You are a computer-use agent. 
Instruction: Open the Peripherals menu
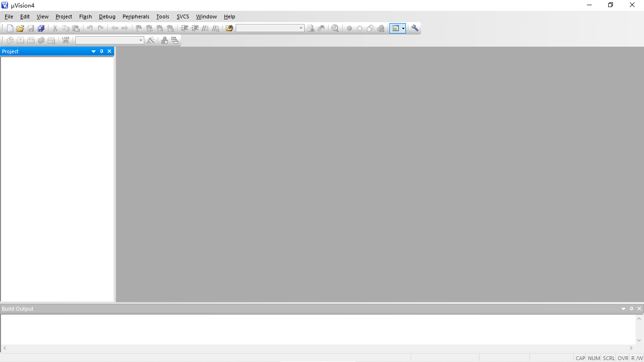coord(136,16)
